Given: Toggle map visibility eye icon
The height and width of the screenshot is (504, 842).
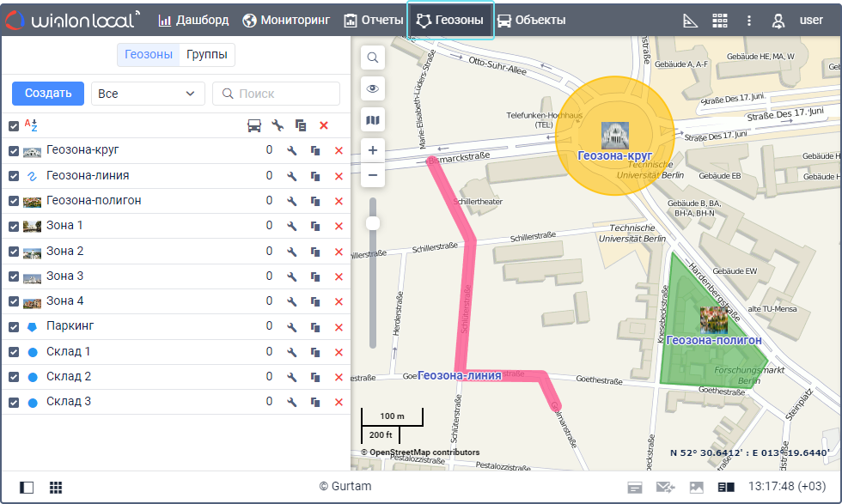Looking at the screenshot, I should point(373,88).
